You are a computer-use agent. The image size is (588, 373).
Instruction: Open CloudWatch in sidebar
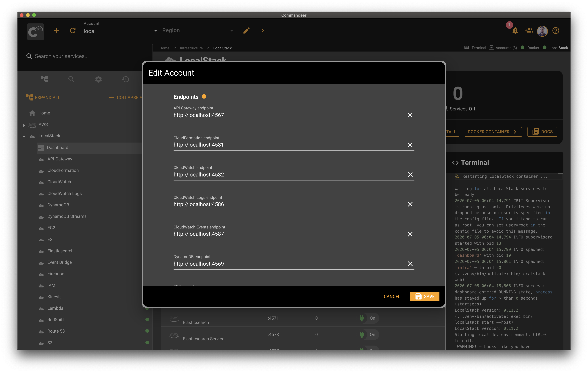point(59,182)
